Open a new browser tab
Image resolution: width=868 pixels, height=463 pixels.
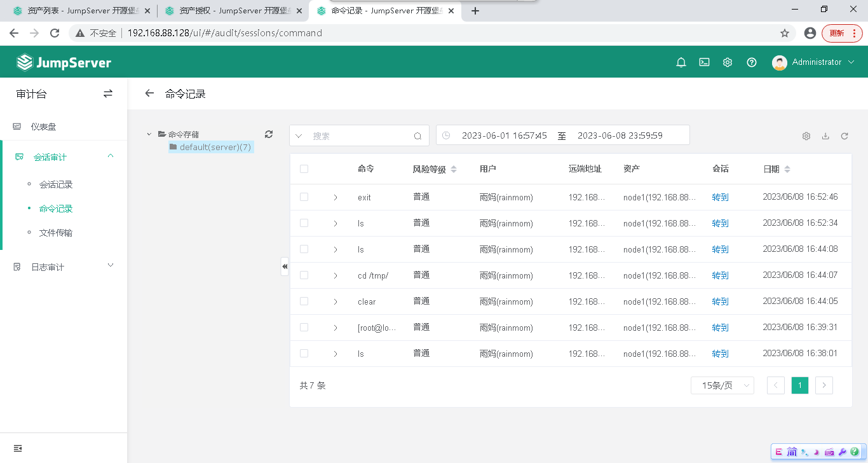coord(475,11)
